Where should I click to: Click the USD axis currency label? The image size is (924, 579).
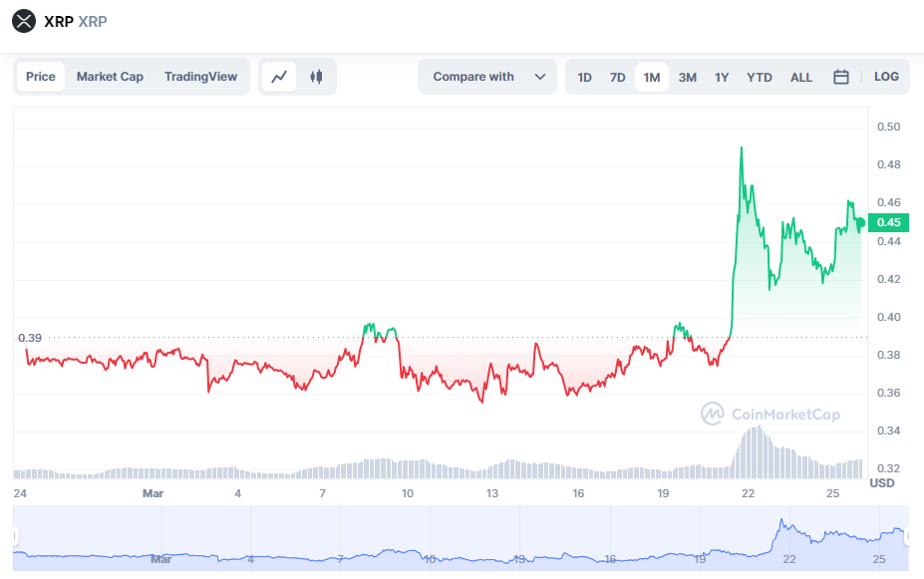tap(882, 483)
